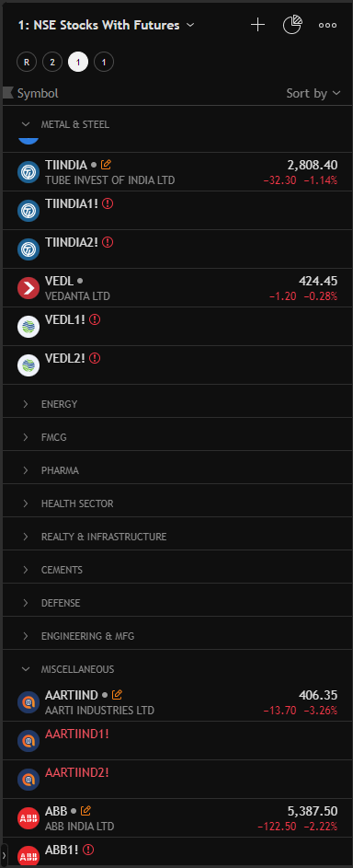Click the flag icon next to Symbol header
Screen dimensions: 353x868
coord(7,93)
